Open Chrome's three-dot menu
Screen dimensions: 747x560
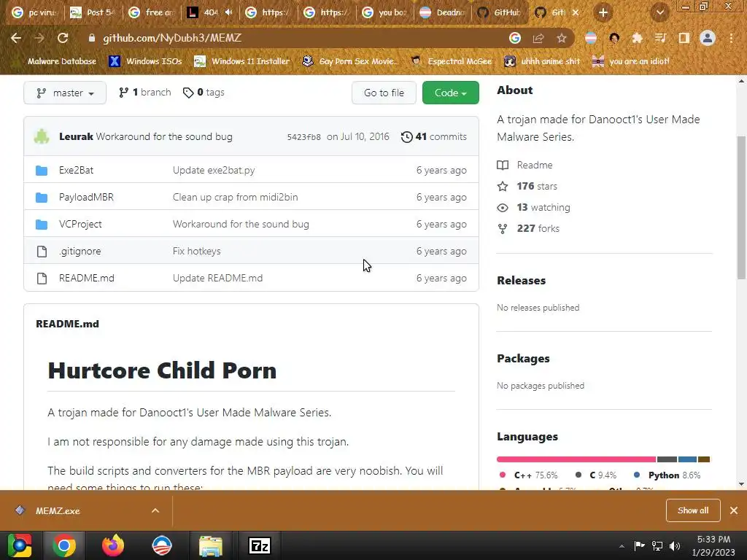(x=731, y=38)
